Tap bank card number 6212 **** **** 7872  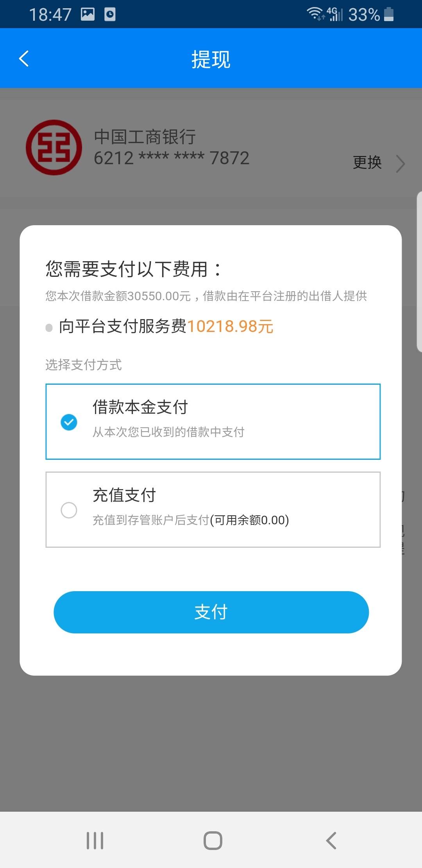point(172,158)
